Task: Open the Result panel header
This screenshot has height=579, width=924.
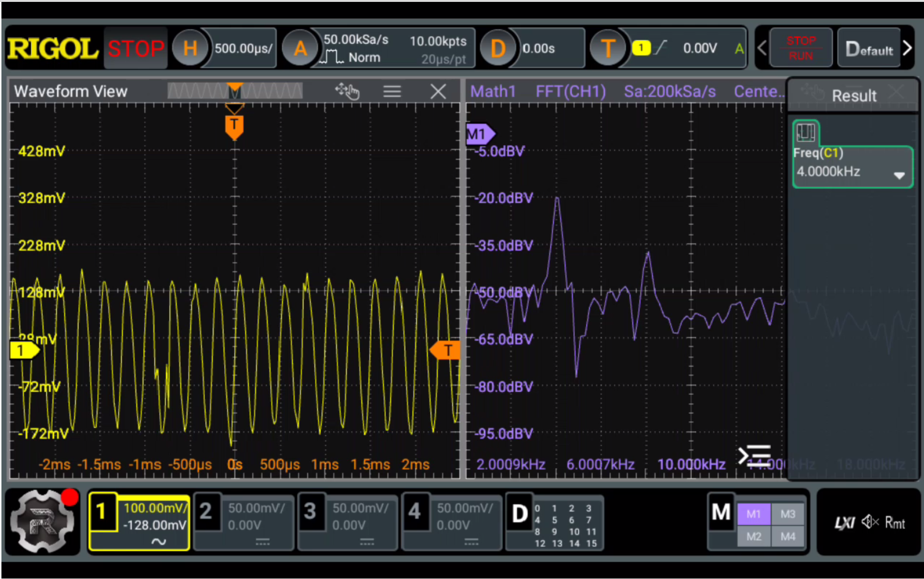Action: [x=854, y=96]
